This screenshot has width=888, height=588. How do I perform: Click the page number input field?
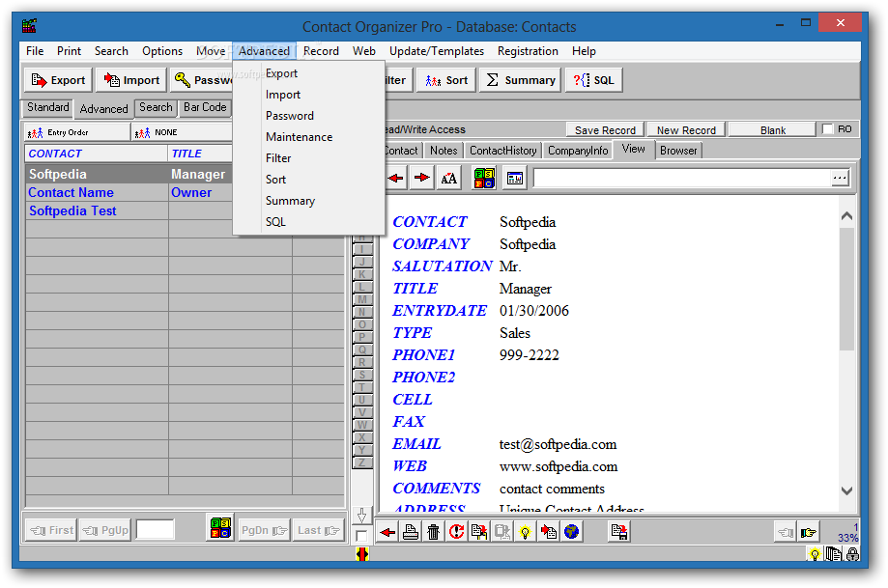[x=156, y=530]
